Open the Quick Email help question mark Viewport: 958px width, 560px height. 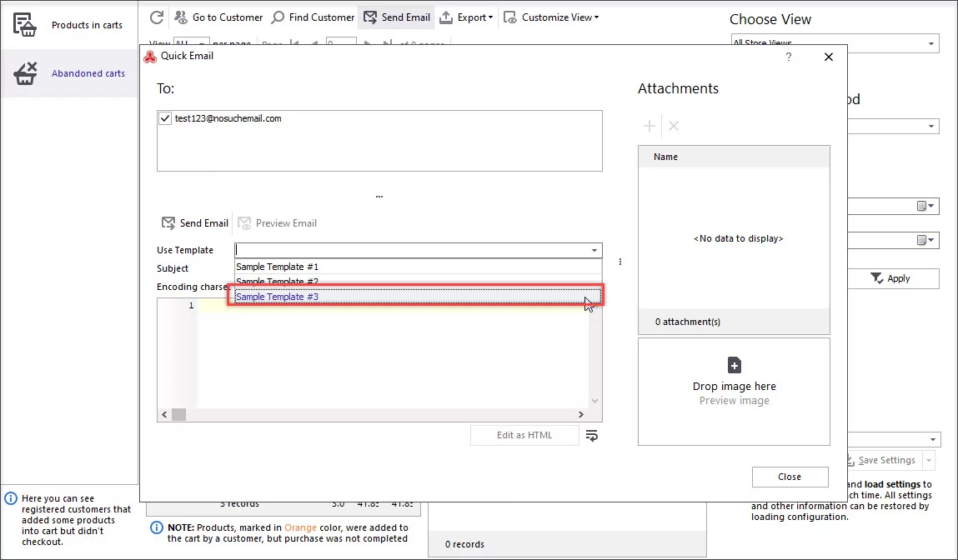[x=788, y=57]
